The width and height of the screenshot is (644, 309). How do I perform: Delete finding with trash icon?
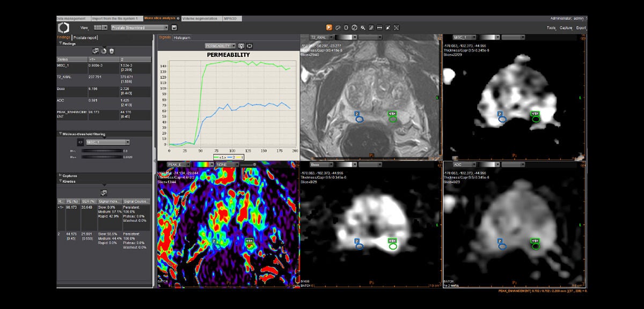(112, 50)
